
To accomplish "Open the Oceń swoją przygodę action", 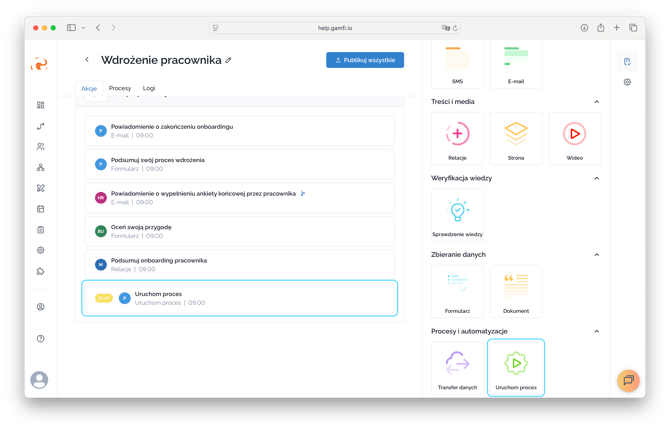I will (x=238, y=231).
